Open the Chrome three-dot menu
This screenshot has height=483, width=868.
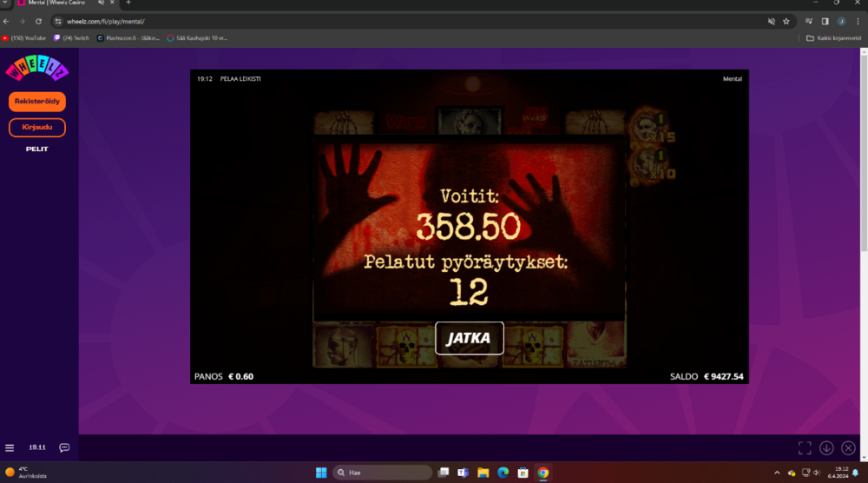[x=858, y=22]
